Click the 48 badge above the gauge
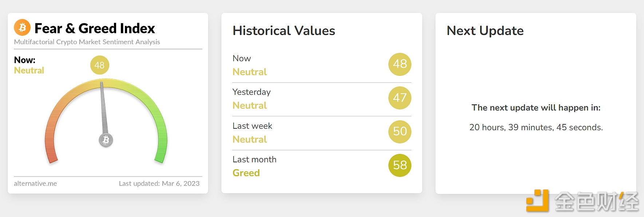This screenshot has height=217, width=644. click(x=99, y=65)
